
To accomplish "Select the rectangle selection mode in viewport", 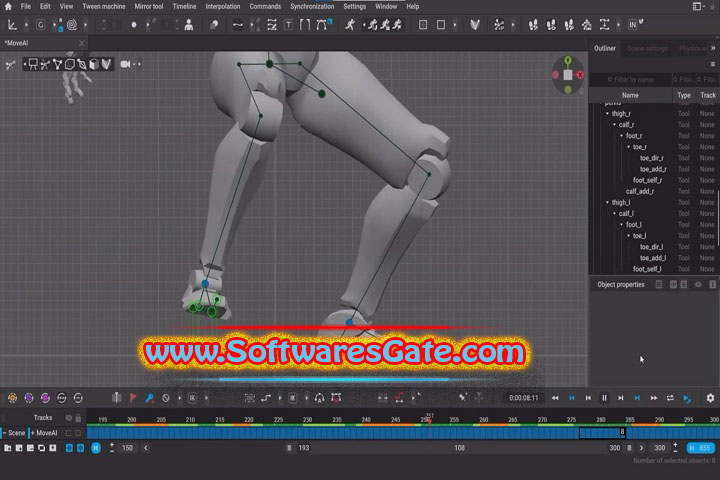I will [33, 64].
